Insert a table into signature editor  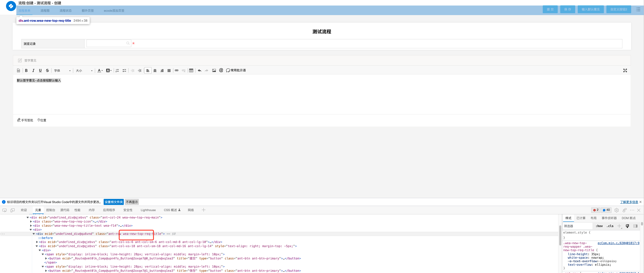[191, 71]
